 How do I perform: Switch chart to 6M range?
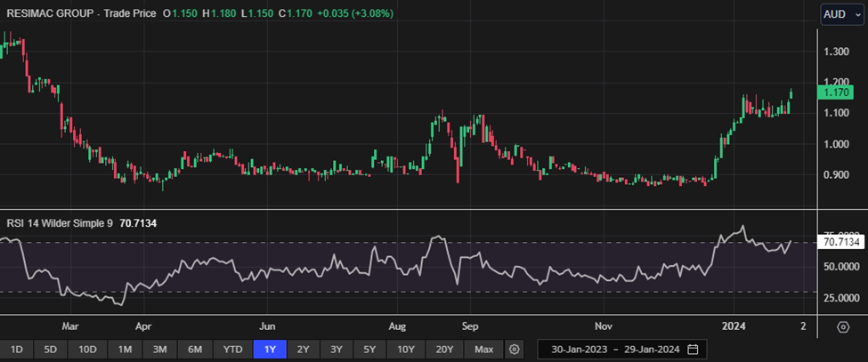pos(194,348)
